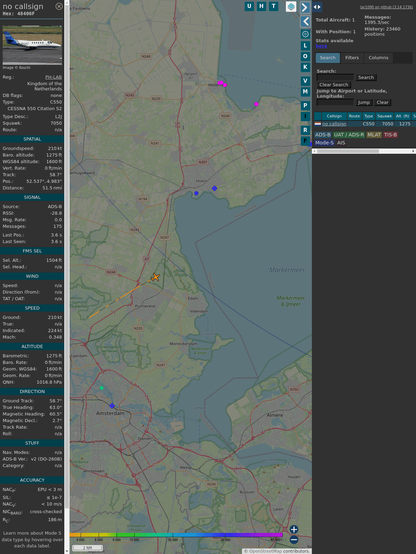Open the map layer selector icon
The width and height of the screenshot is (416, 554).
pos(291,7)
